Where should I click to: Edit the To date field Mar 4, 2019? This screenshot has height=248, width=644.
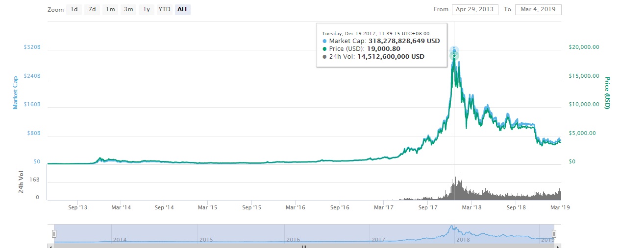538,9
